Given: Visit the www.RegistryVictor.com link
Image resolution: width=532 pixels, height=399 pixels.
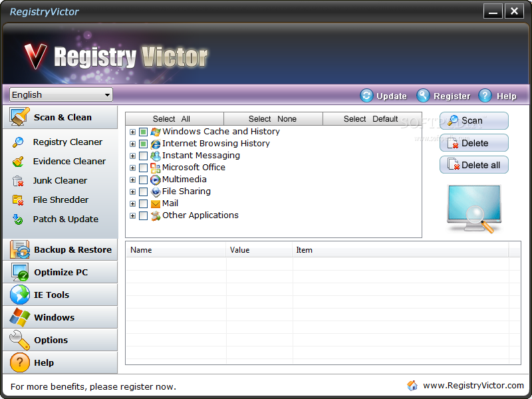Looking at the screenshot, I should click(473, 386).
